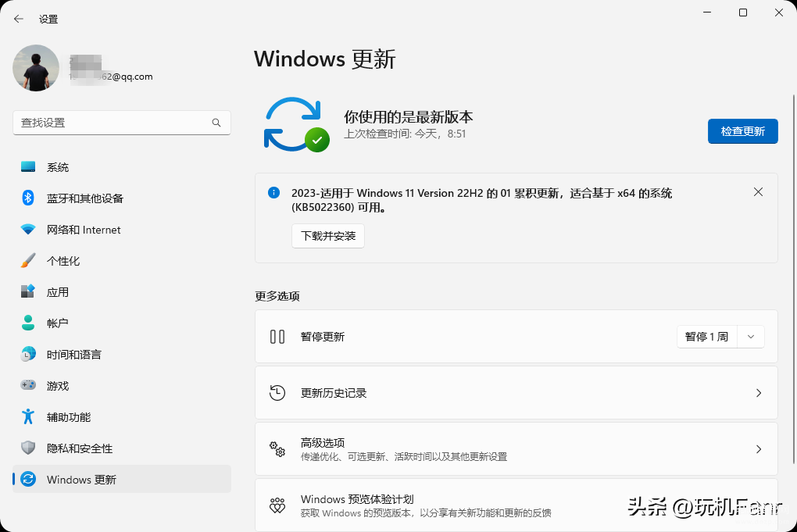Focus the 查找设置 search field
The height and width of the screenshot is (532, 797).
point(121,123)
